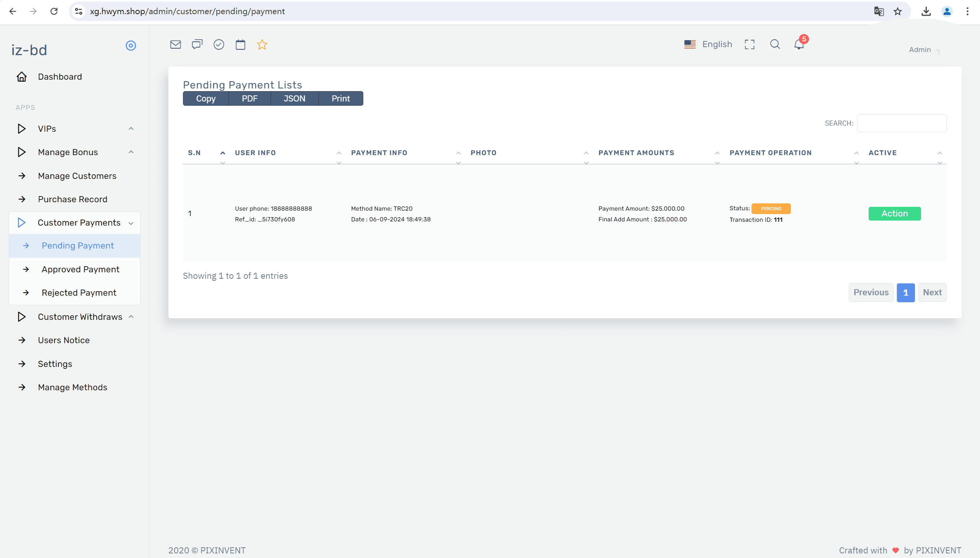The width and height of the screenshot is (980, 558).
Task: Export the table as PDF
Action: point(250,98)
